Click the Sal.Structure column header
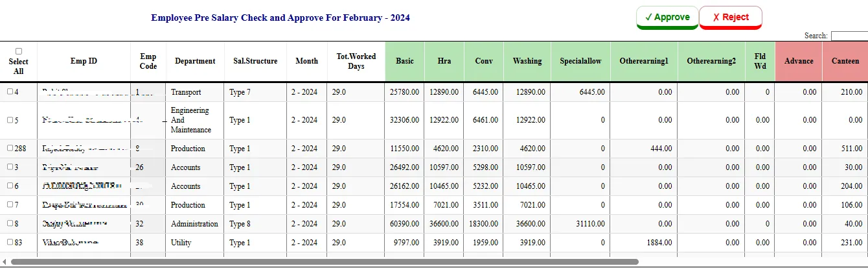 tap(255, 62)
